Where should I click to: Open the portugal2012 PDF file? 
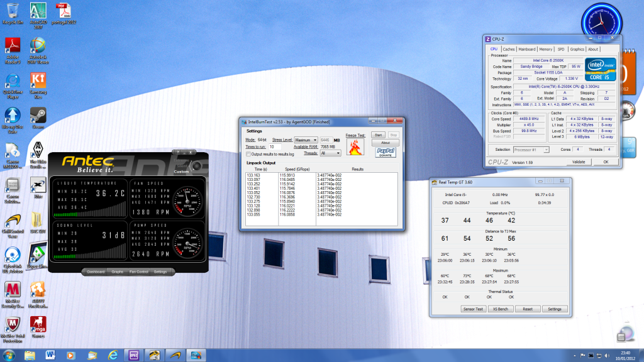[64, 14]
